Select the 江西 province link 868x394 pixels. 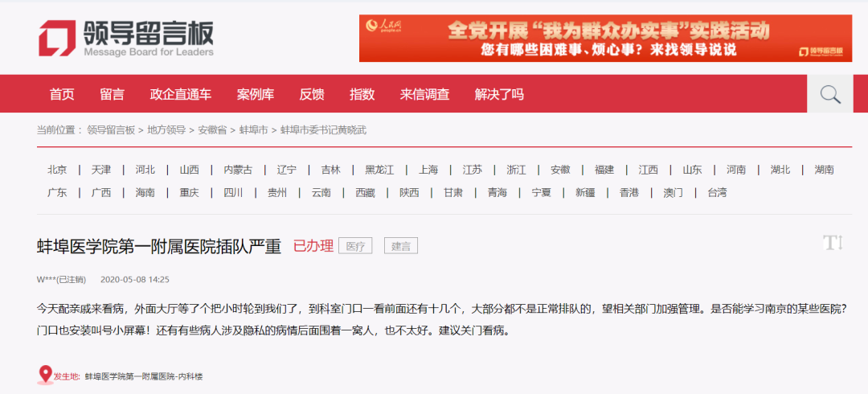[x=649, y=170]
